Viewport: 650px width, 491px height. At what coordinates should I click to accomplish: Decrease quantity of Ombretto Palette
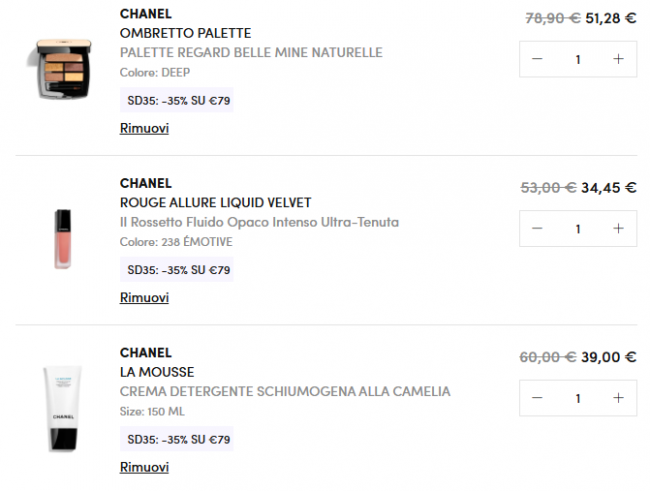[x=537, y=59]
